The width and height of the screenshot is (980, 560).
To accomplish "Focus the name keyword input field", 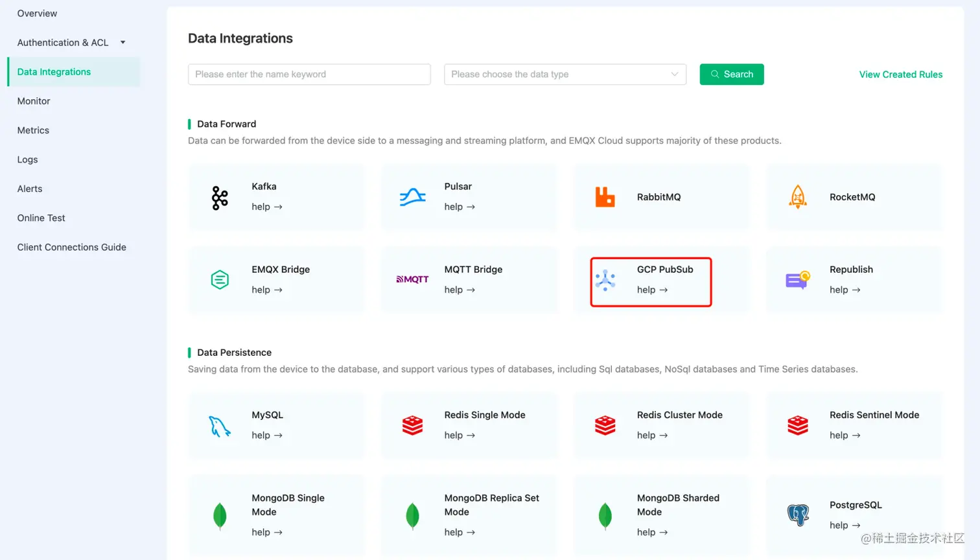I will [x=309, y=75].
